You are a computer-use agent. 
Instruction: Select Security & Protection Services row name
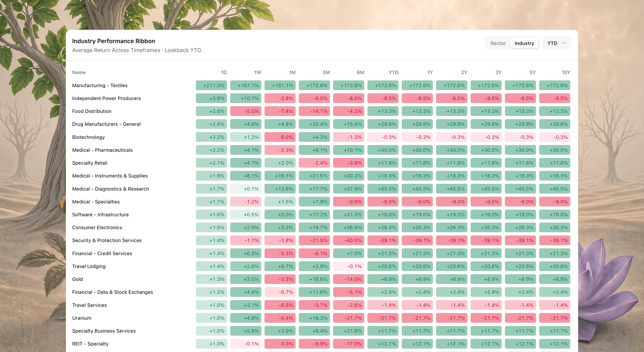tap(107, 240)
